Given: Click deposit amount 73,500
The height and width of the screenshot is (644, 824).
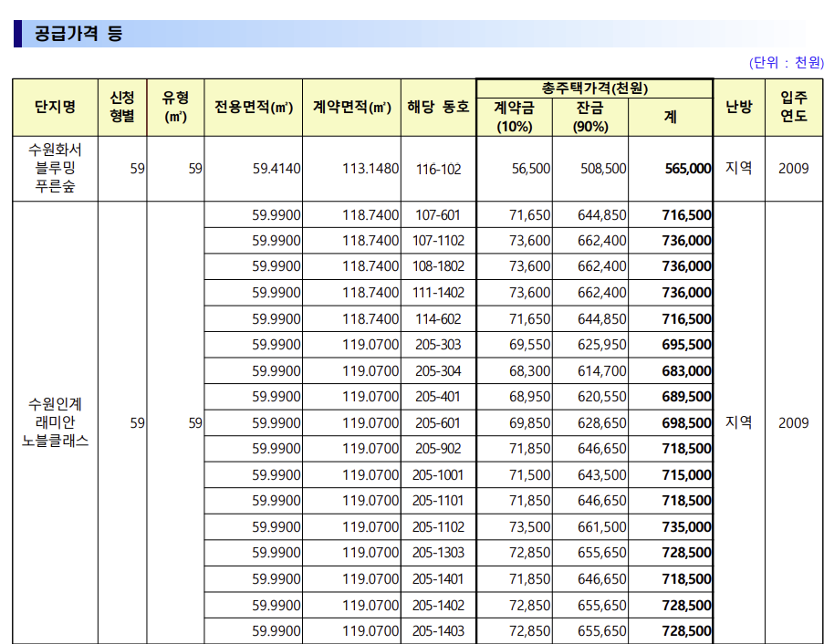Looking at the screenshot, I should click(529, 527).
